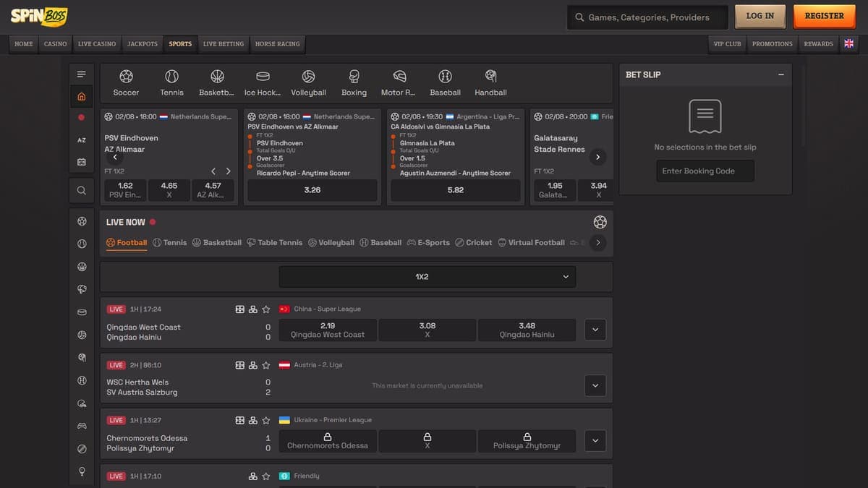The height and width of the screenshot is (488, 868).
Task: Move featured matches carousel to the left
Action: (115, 157)
